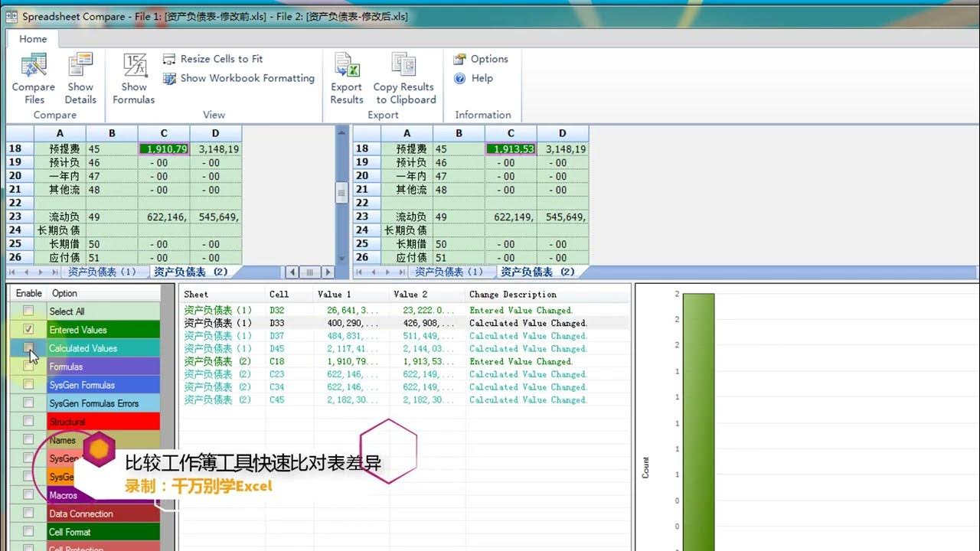Toggle Show Formulas
Screen dimensions: 980x551
coord(134,79)
